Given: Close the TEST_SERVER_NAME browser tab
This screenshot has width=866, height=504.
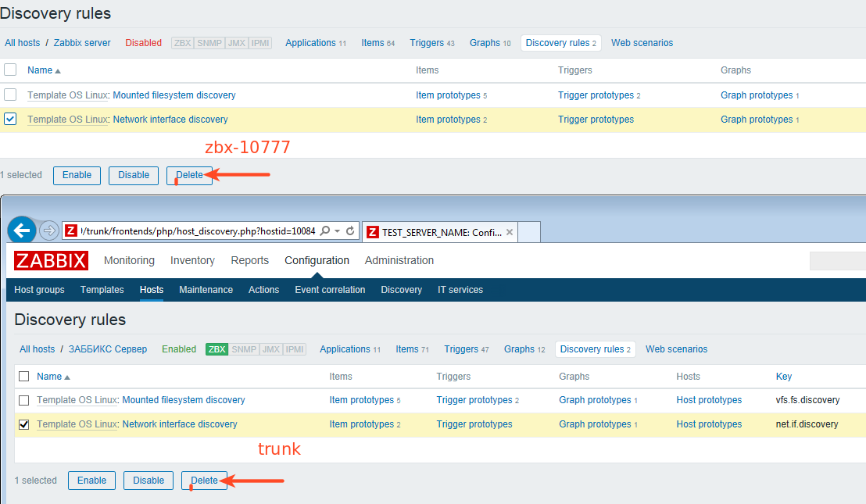Looking at the screenshot, I should [x=510, y=232].
